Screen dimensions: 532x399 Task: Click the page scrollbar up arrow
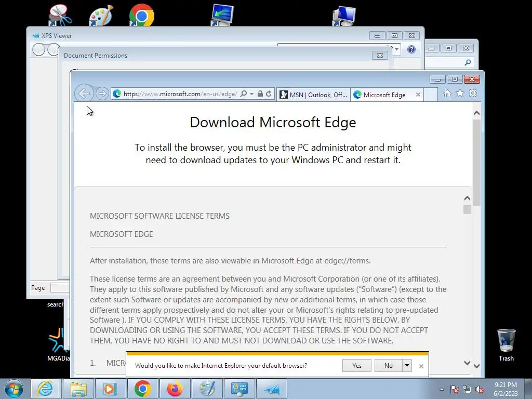tap(476, 113)
